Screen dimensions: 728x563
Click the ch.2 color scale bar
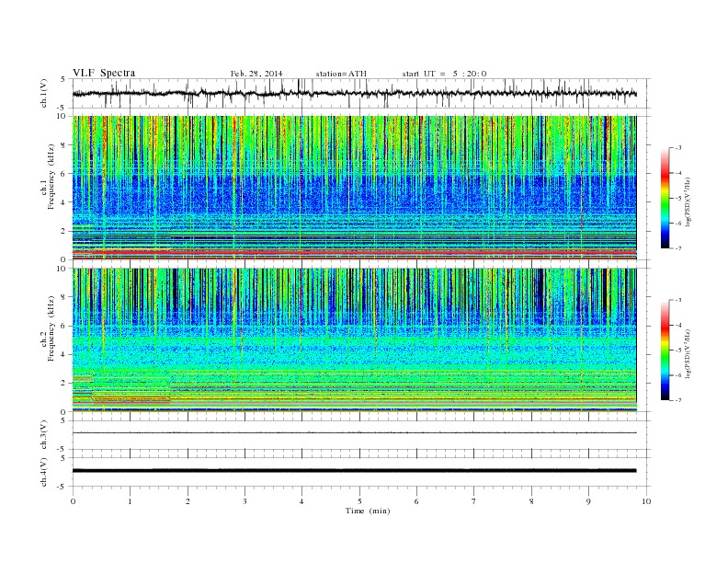[x=665, y=350]
